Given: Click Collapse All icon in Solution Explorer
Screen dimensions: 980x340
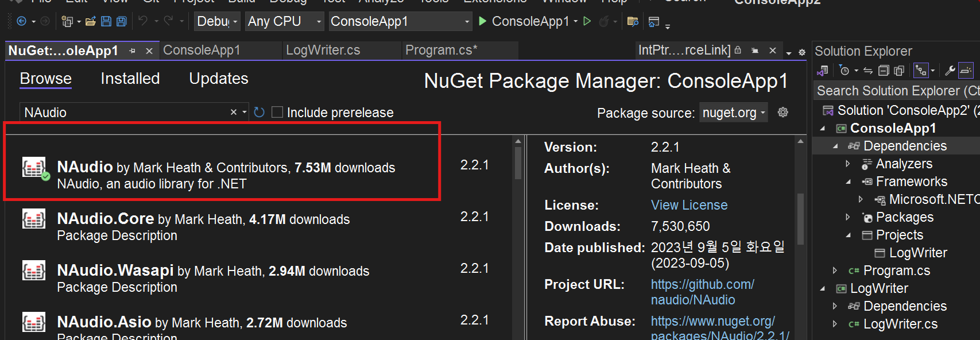Looking at the screenshot, I should coord(884,70).
